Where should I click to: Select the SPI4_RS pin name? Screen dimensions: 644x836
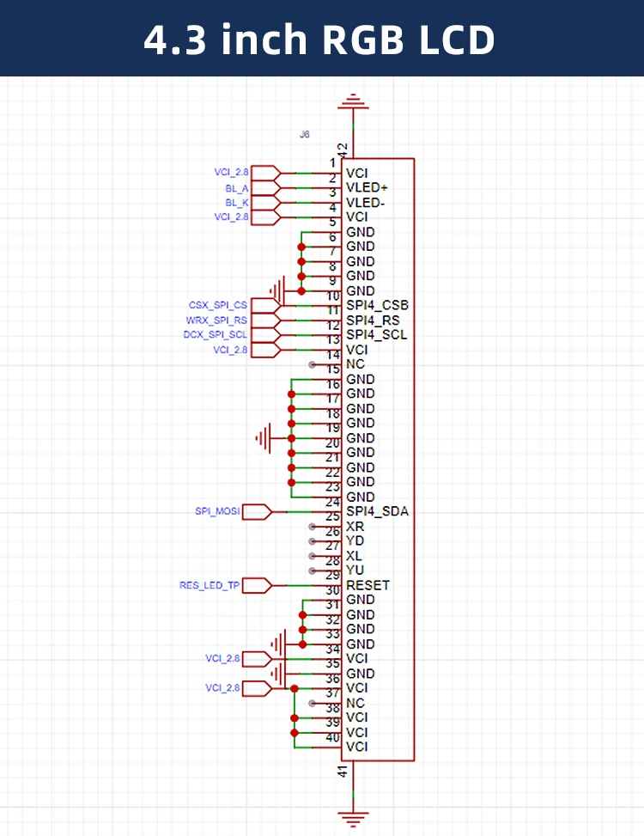(x=373, y=320)
